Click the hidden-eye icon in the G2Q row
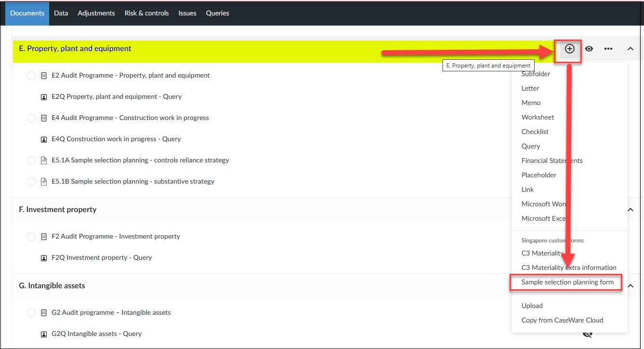Screen dimensions: 644x349 587,334
